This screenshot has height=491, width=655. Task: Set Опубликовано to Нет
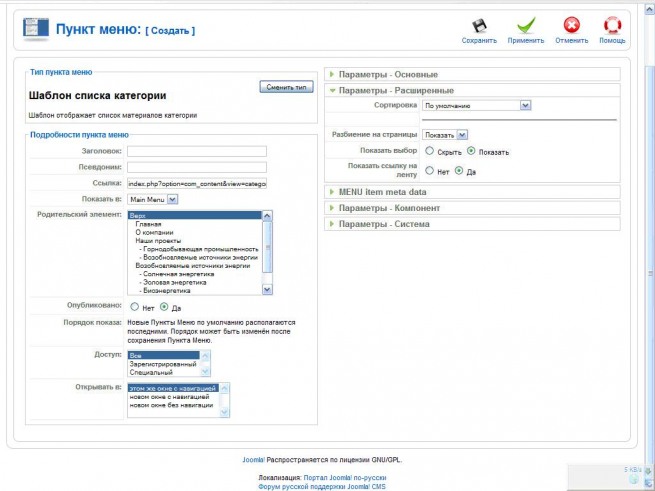point(134,307)
